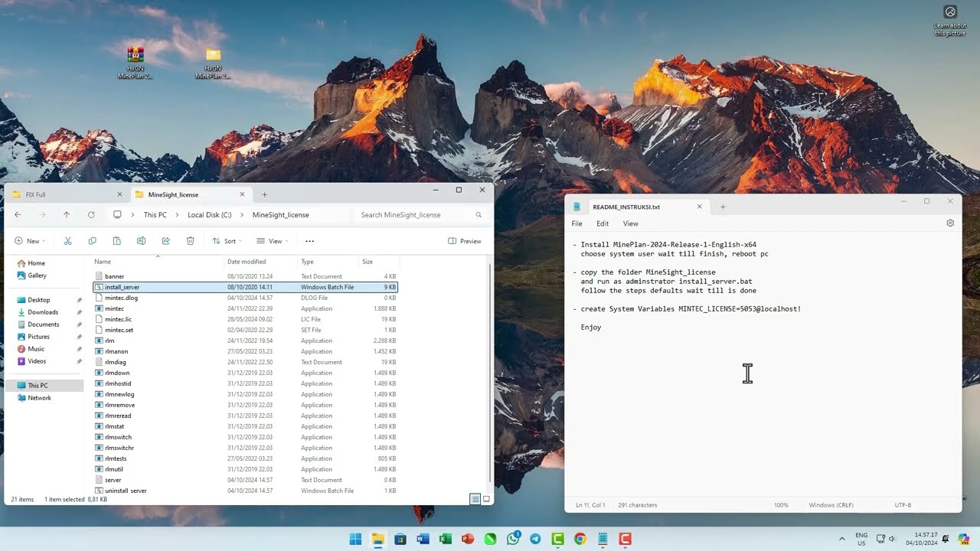Open the See more ellipsis menu in Explorer
Screen dimensions: 980x551
tap(309, 241)
